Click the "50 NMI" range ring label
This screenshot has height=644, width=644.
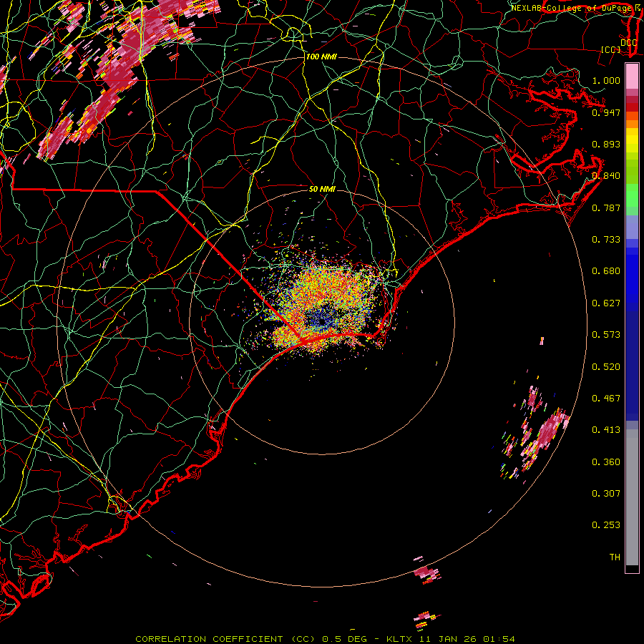point(322,189)
